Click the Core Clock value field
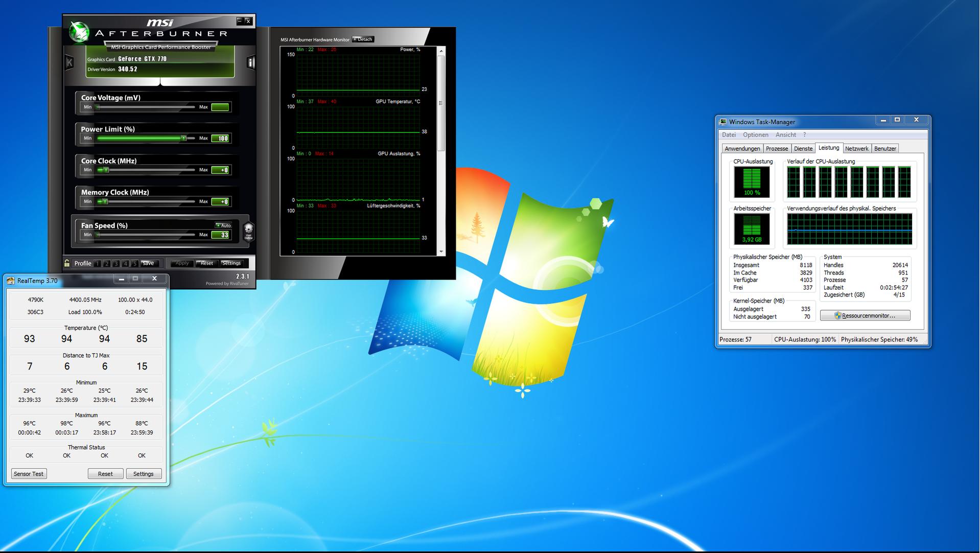This screenshot has height=553, width=980. pos(220,170)
